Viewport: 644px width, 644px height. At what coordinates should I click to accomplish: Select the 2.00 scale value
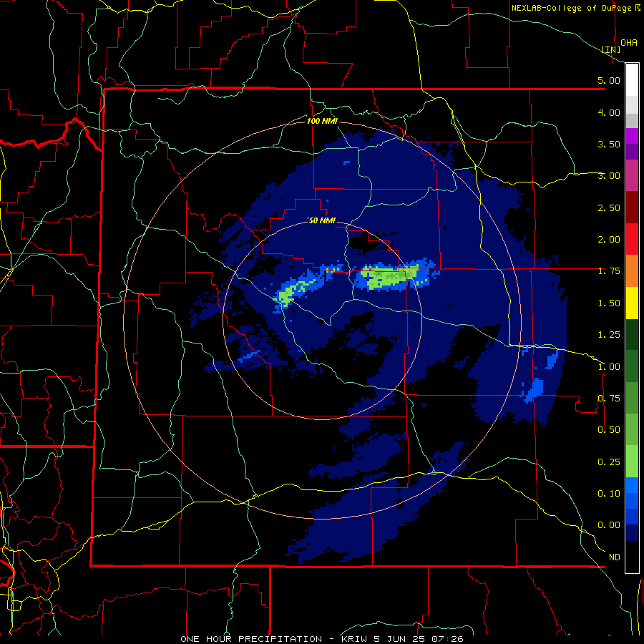[609, 240]
